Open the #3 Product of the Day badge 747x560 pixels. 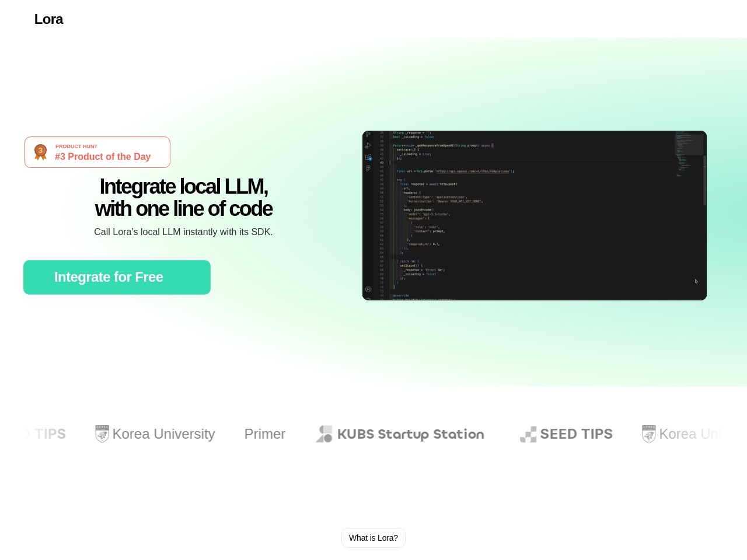tap(97, 152)
